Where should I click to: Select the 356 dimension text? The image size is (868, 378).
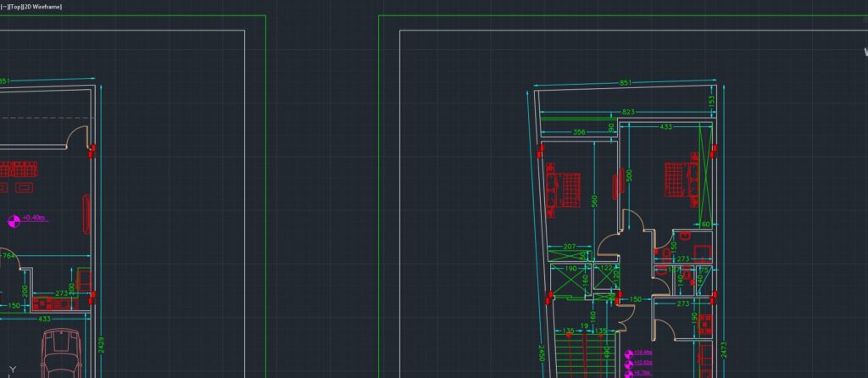pyautogui.click(x=579, y=132)
